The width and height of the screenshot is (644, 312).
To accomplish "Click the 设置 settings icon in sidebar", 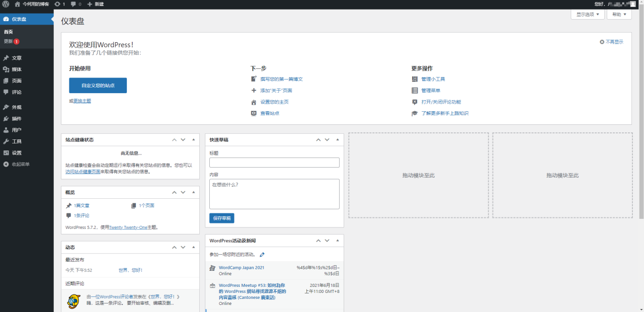I will [x=6, y=153].
